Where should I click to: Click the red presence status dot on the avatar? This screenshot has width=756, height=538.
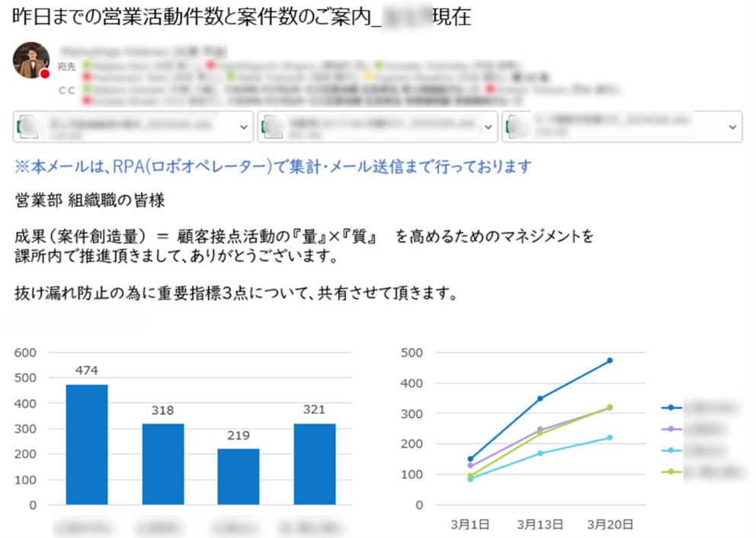(x=45, y=74)
